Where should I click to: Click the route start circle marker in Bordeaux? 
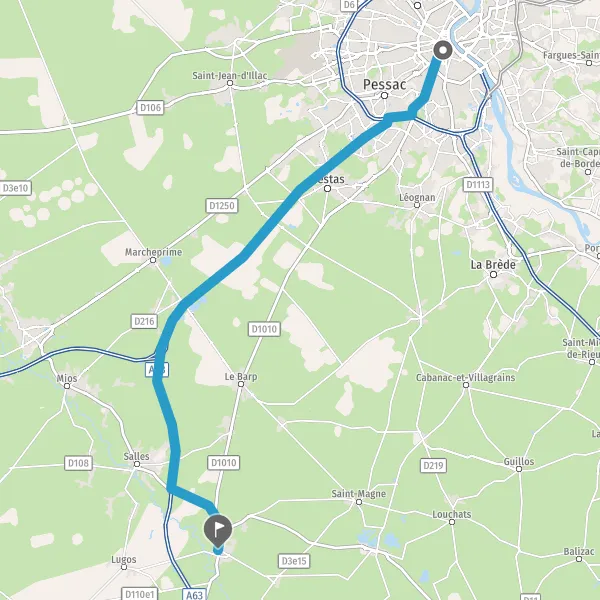[x=443, y=50]
